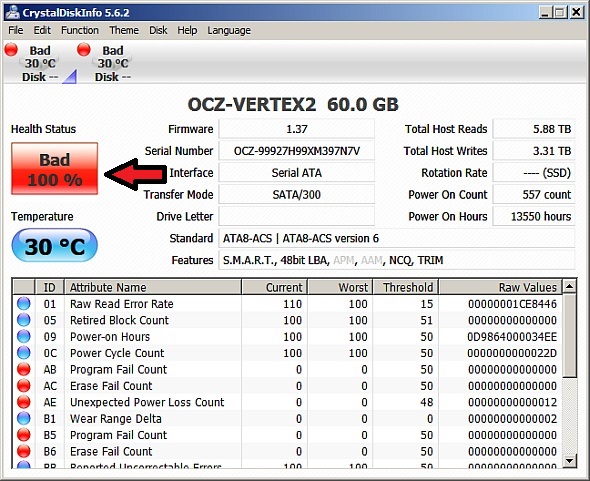Click the Health Status label
This screenshot has height=481, width=590.
click(43, 129)
